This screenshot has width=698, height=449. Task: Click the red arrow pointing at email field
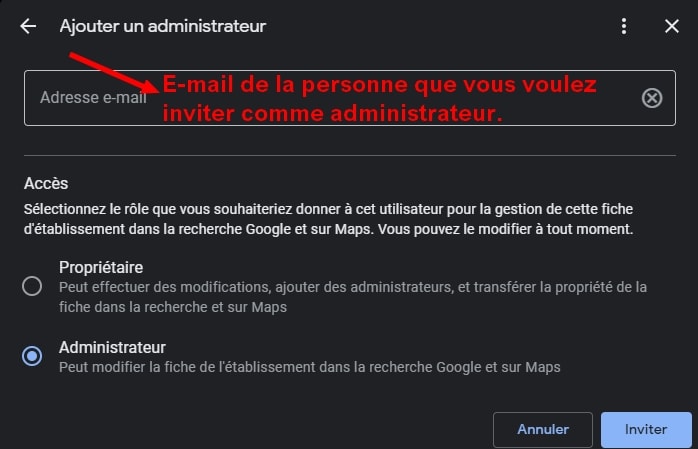pyautogui.click(x=114, y=73)
